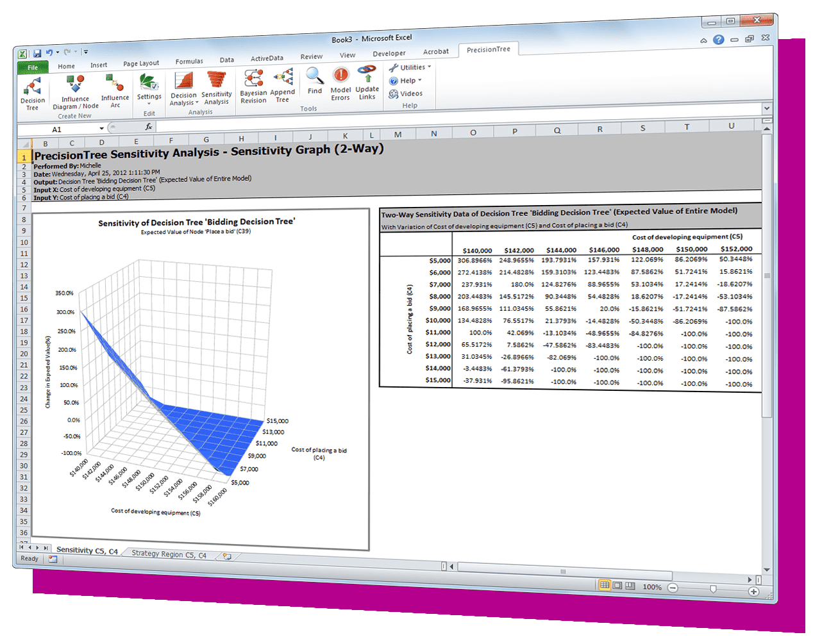Click the Decision Tree icon in ribbon
This screenshot has height=644, width=822.
32,94
